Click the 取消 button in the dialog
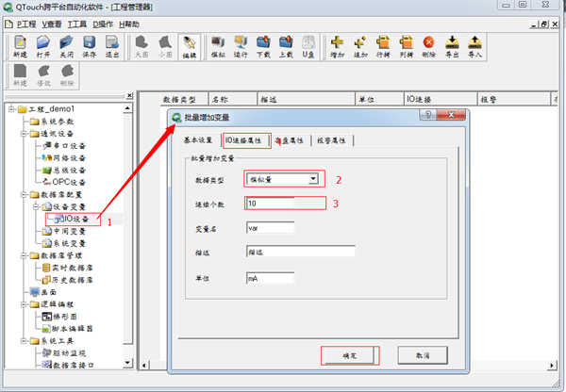The height and width of the screenshot is (392, 566). point(422,355)
